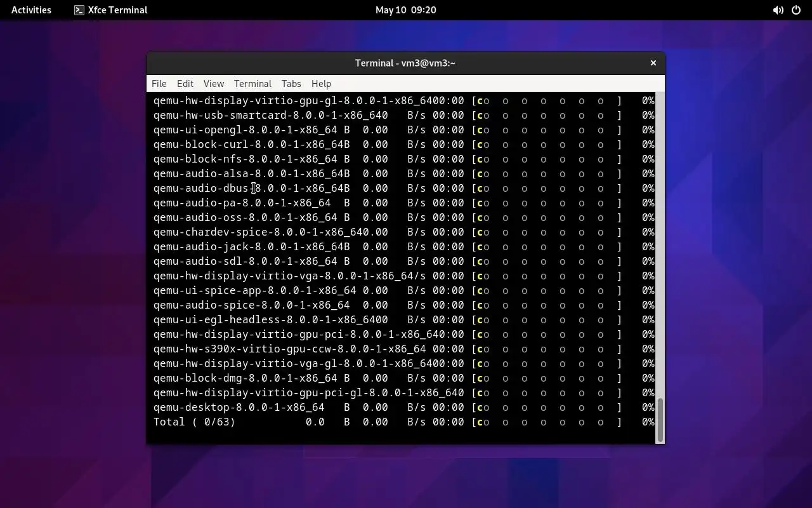Click the qemu-ui-egl-headless-8.0.0-1-x86_64 line

click(x=403, y=320)
